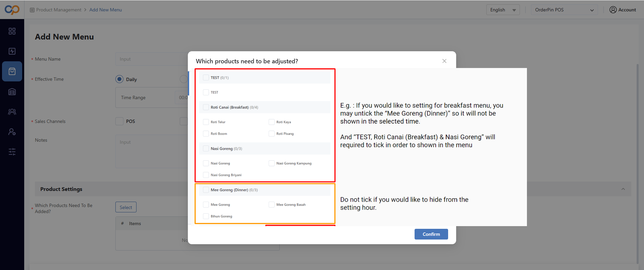
Task: Click the Select products button
Action: click(x=126, y=207)
